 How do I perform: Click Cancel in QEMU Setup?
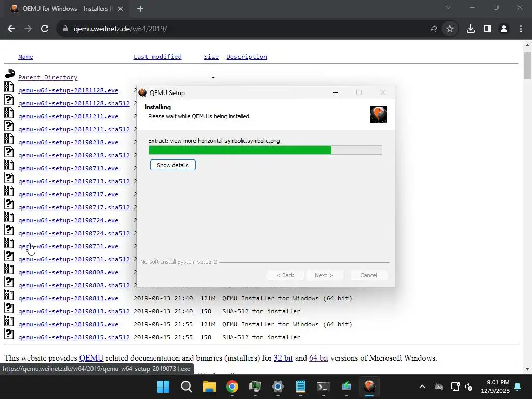pyautogui.click(x=368, y=275)
